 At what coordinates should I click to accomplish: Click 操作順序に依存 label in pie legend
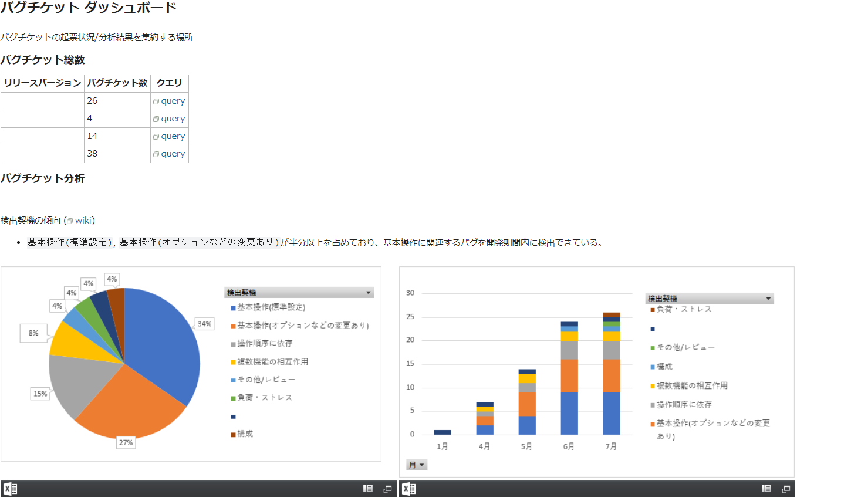[x=265, y=344]
